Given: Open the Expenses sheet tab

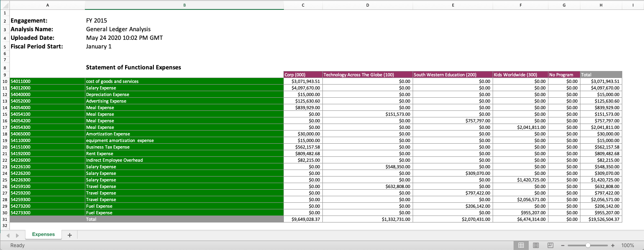Looking at the screenshot, I should (x=43, y=234).
